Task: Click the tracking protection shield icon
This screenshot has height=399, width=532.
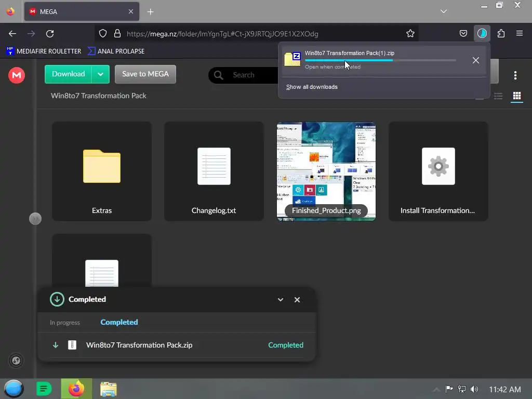Action: click(103, 33)
